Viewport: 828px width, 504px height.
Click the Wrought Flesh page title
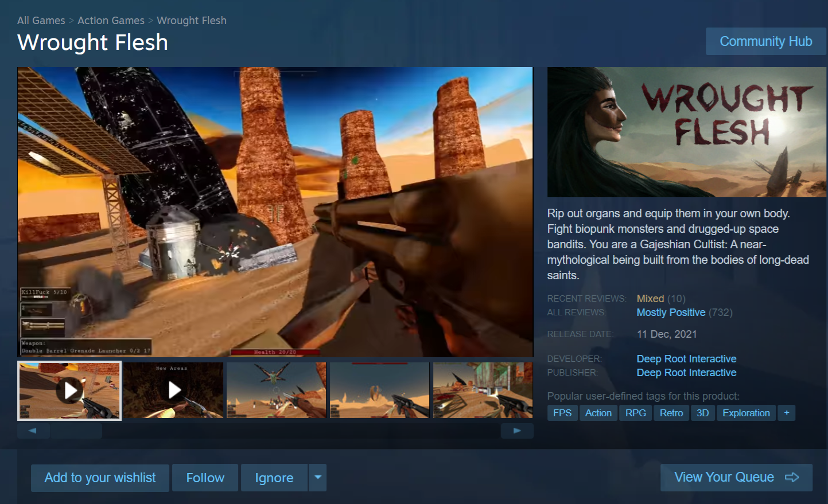click(93, 43)
